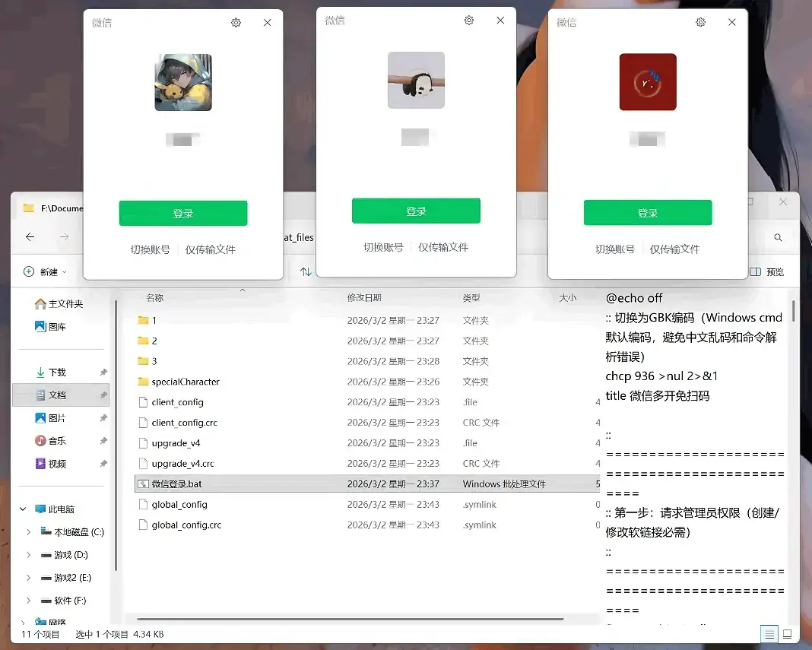812x650 pixels.
Task: Expand the 此电脑 tree item
Action: tap(21, 509)
